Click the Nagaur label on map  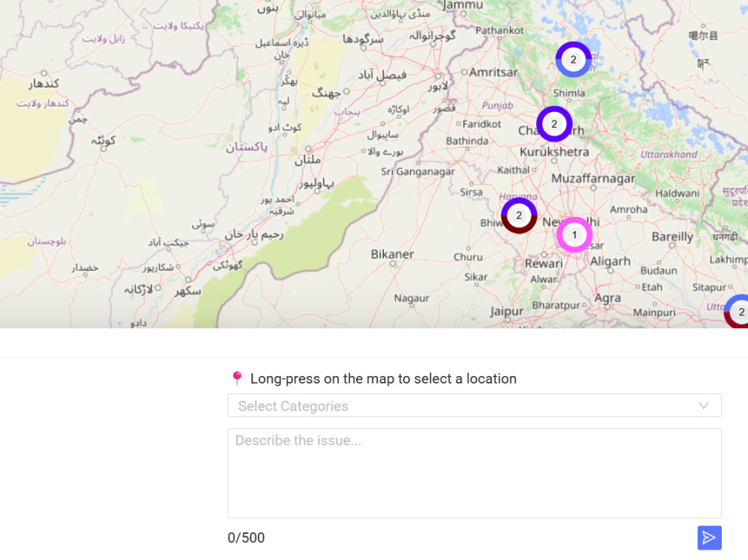click(411, 298)
